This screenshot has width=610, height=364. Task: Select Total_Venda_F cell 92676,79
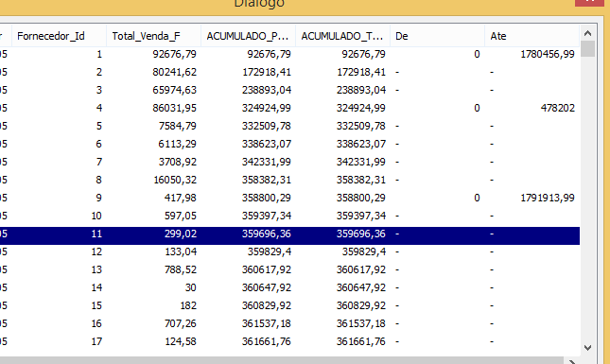[x=174, y=54]
